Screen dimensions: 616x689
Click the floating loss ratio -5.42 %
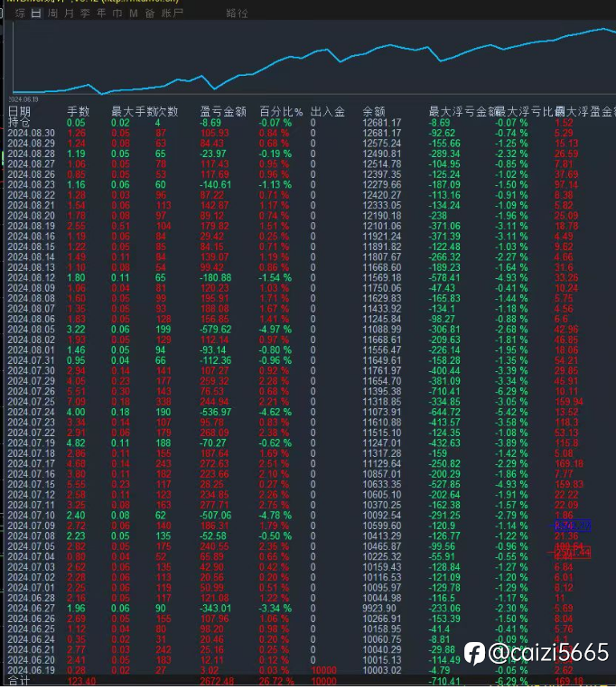coord(511,412)
